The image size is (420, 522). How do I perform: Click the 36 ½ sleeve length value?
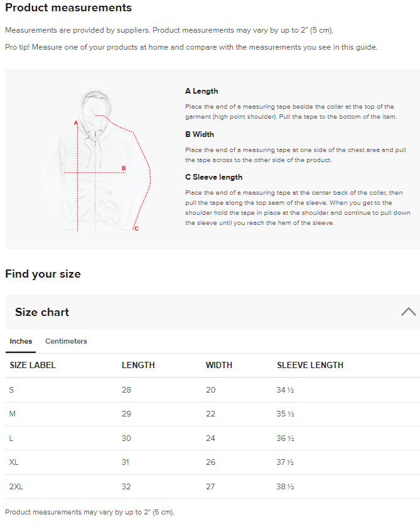pyautogui.click(x=286, y=438)
